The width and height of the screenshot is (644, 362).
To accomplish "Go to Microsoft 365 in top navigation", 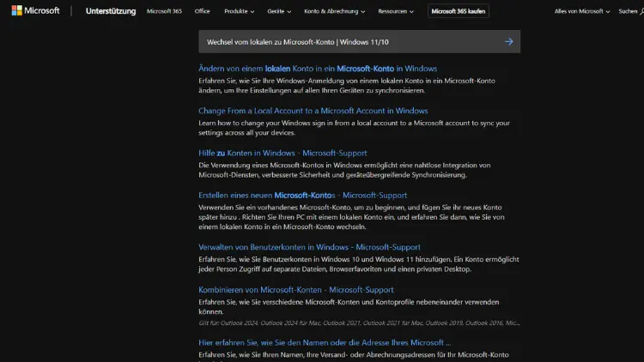I will click(x=164, y=11).
